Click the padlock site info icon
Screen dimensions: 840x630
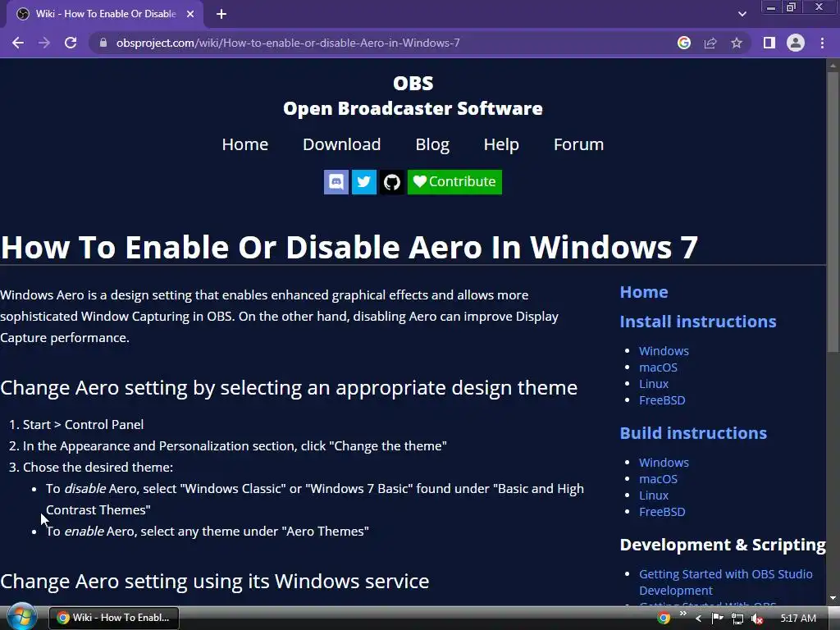tap(103, 43)
